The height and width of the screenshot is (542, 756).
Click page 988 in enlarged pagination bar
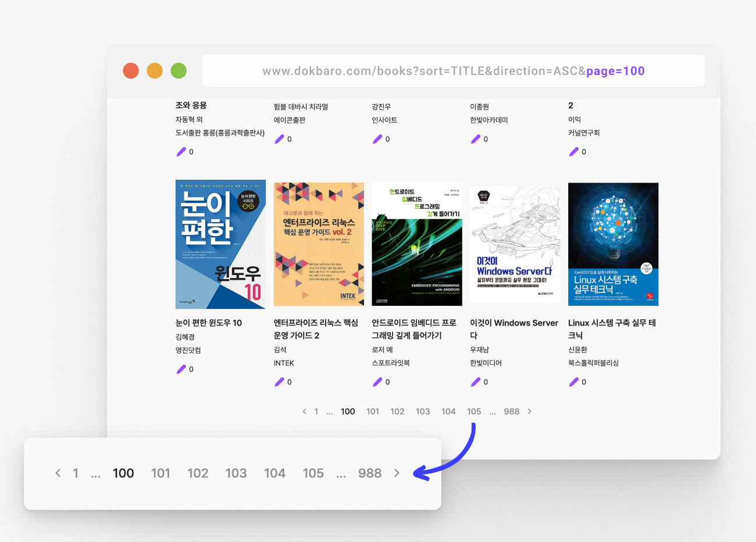point(370,473)
